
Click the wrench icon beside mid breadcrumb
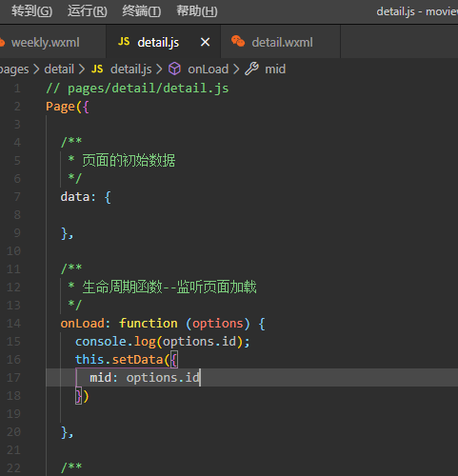(x=252, y=69)
